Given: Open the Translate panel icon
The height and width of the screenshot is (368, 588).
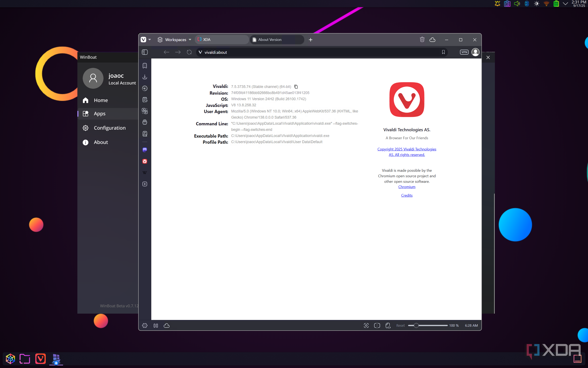Looking at the screenshot, I should click(145, 111).
